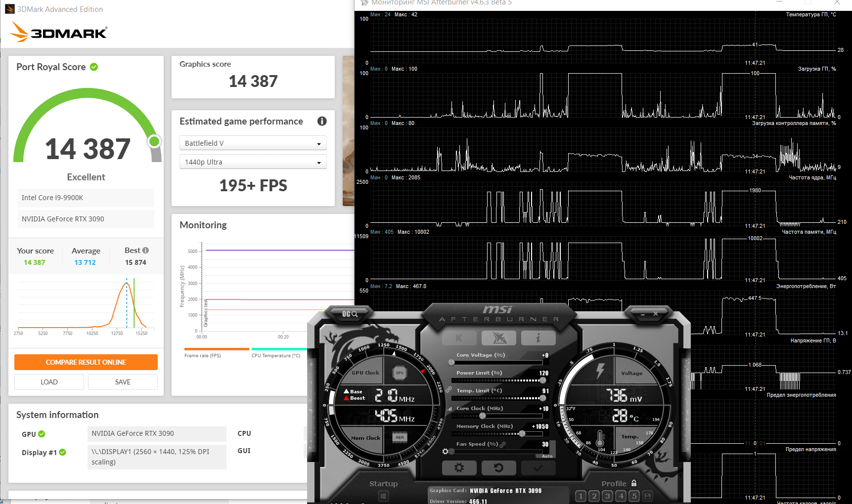This screenshot has width=852, height=504.
Task: Click the Best score info icon
Action: tap(145, 251)
